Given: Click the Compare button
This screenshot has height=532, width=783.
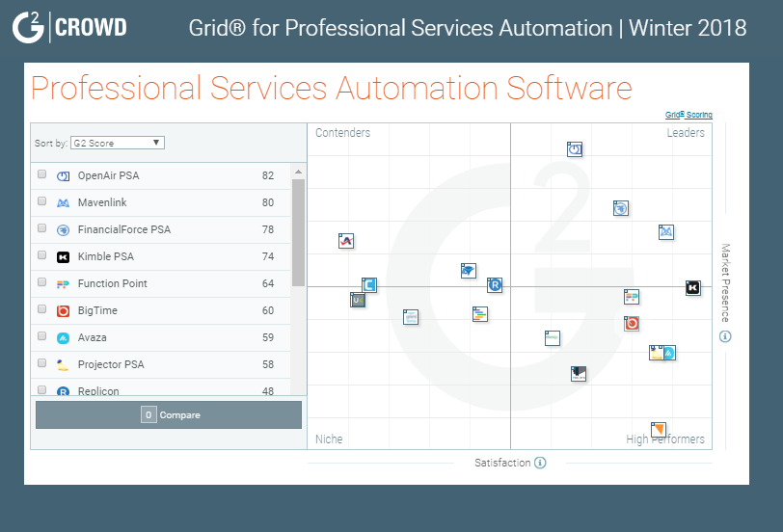Looking at the screenshot, I should [x=169, y=414].
